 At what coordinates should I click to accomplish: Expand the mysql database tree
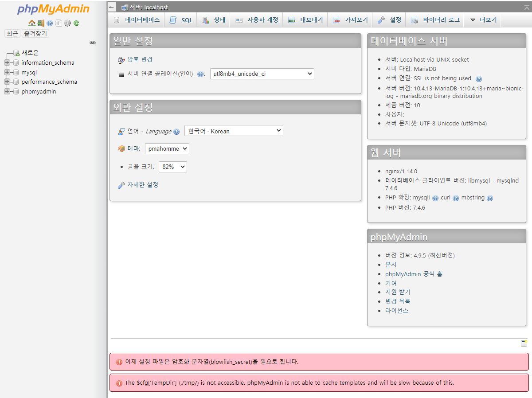click(x=7, y=72)
